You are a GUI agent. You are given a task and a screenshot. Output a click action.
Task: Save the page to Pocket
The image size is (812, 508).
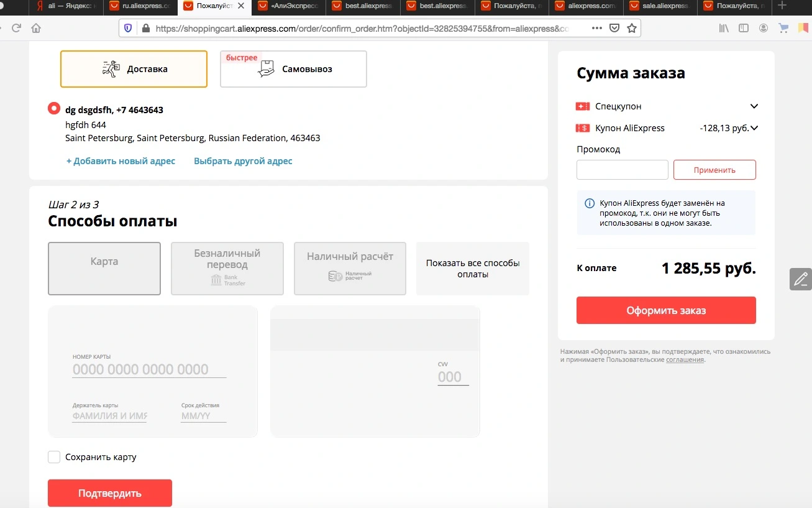pos(614,29)
